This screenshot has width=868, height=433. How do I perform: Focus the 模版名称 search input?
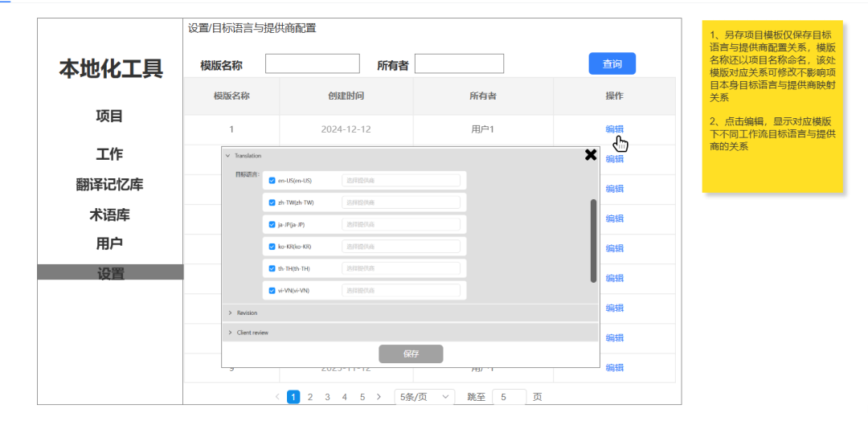click(312, 63)
